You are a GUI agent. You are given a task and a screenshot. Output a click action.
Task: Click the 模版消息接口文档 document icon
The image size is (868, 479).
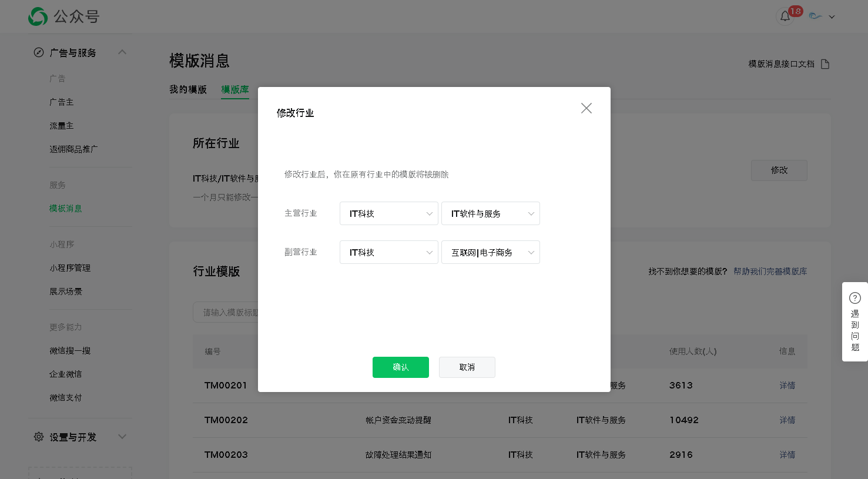pyautogui.click(x=825, y=64)
